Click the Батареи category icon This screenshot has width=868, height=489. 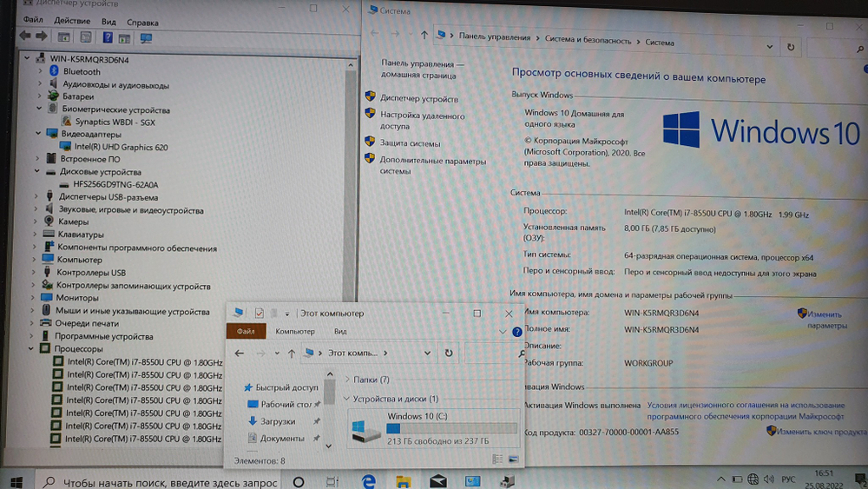pyautogui.click(x=53, y=96)
